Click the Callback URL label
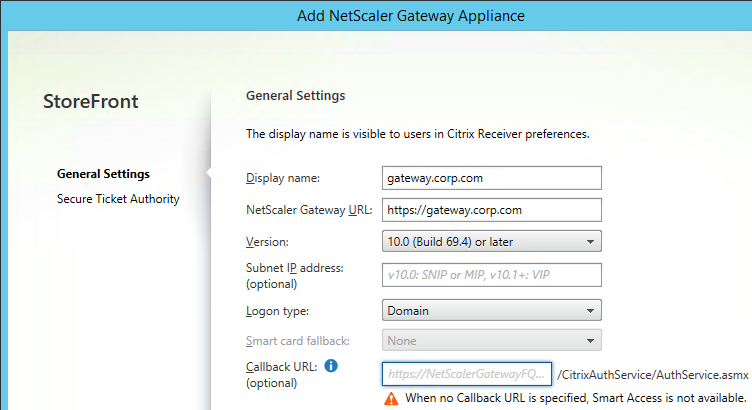 pos(282,367)
